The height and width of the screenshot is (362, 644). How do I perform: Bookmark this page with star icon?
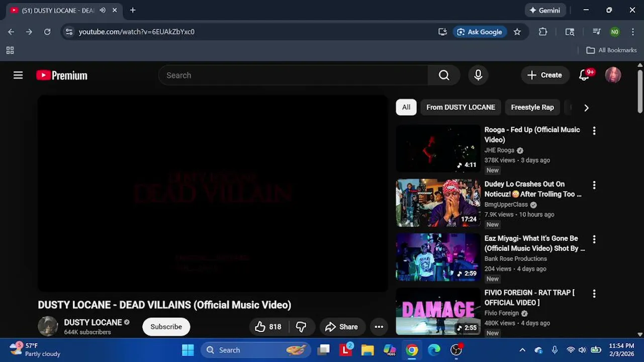[x=517, y=32]
